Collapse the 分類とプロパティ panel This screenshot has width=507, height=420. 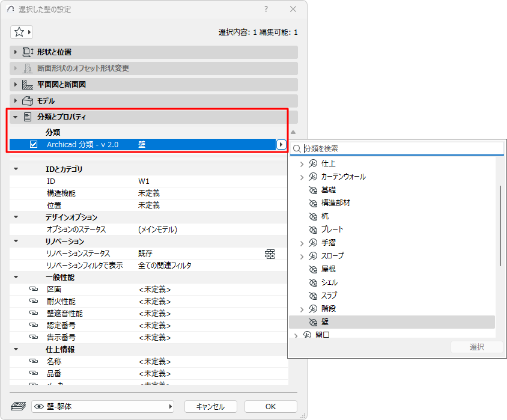click(15, 117)
